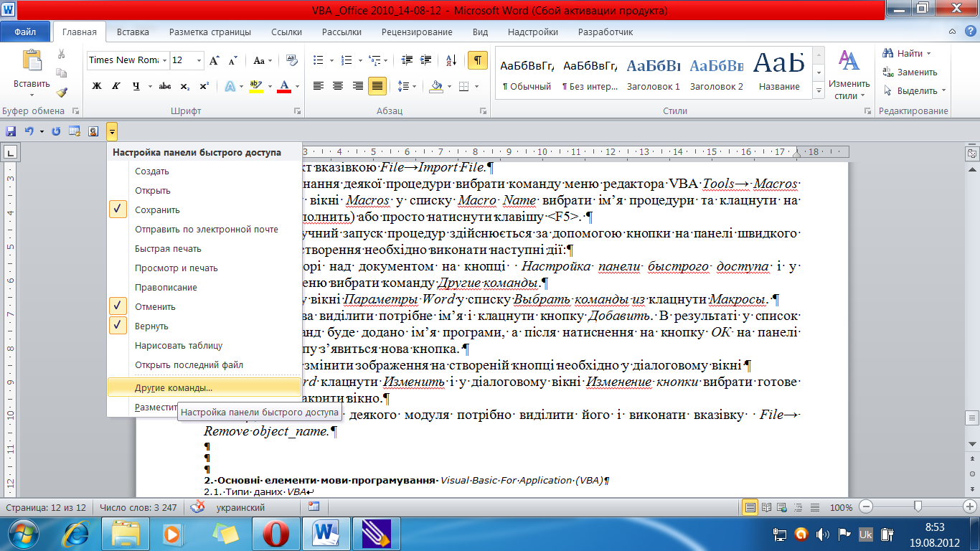This screenshot has width=980, height=551.
Task: Apply the Название style
Action: pyautogui.click(x=778, y=73)
